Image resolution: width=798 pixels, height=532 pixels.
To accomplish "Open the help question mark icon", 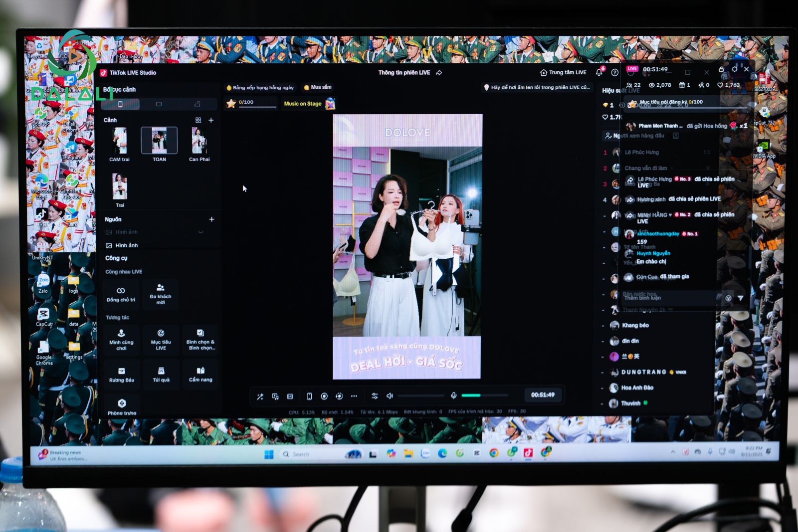I will coord(614,73).
